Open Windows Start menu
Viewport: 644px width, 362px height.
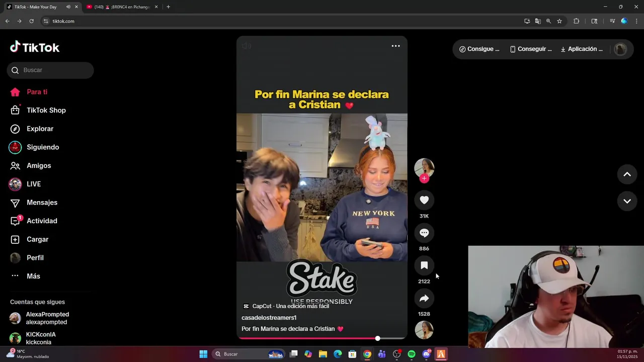[x=203, y=354]
